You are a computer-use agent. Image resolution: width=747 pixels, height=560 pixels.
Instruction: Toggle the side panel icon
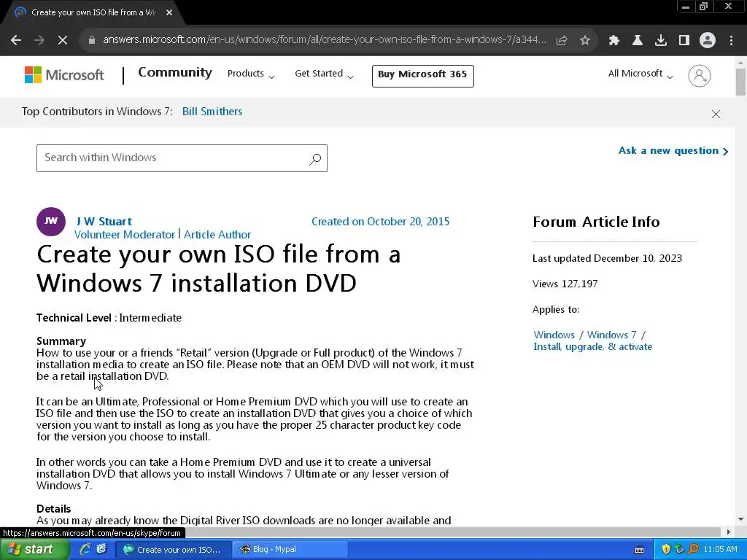pyautogui.click(x=684, y=41)
